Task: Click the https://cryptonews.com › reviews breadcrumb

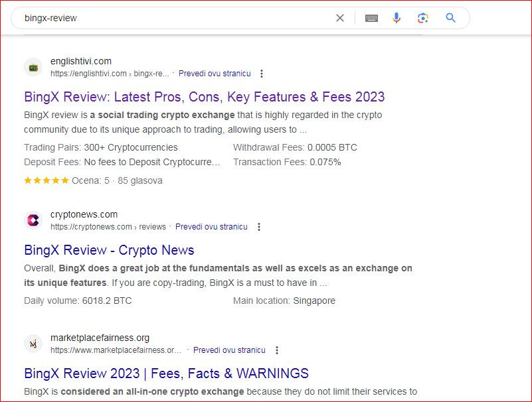Action: click(108, 227)
